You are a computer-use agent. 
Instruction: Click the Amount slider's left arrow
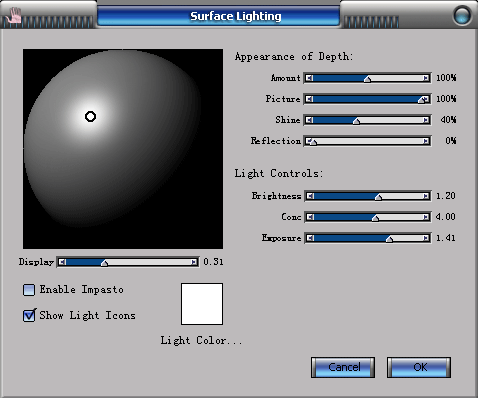[x=310, y=78]
